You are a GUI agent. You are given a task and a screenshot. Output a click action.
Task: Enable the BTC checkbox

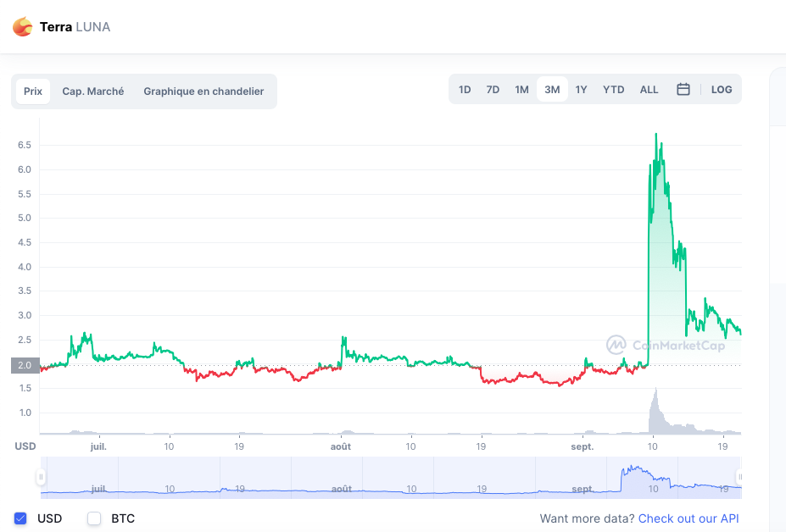click(94, 518)
